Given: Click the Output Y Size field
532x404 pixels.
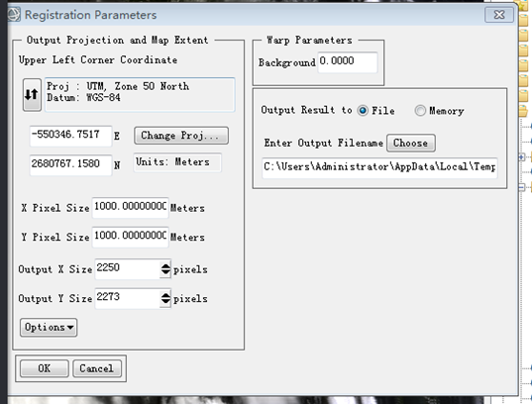Looking at the screenshot, I should (x=128, y=298).
